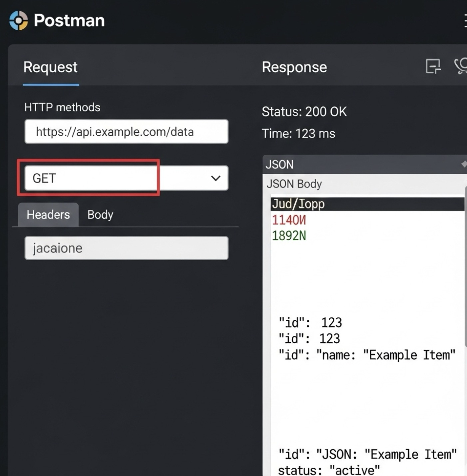Click the green 1892N value

tap(289, 236)
